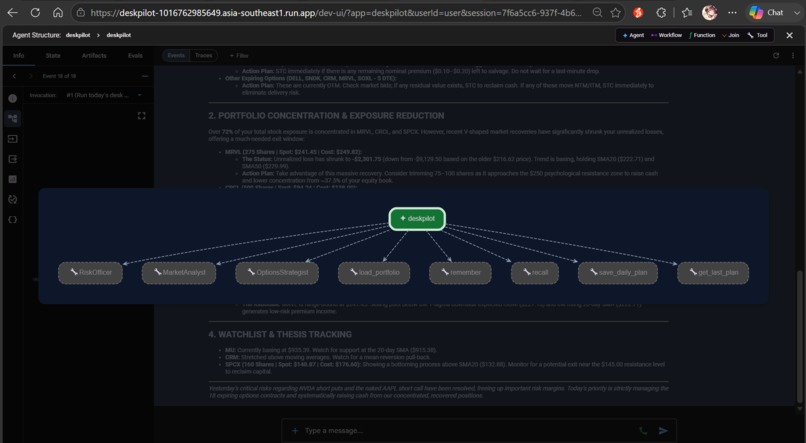Click the Tool legend entry

pyautogui.click(x=758, y=35)
